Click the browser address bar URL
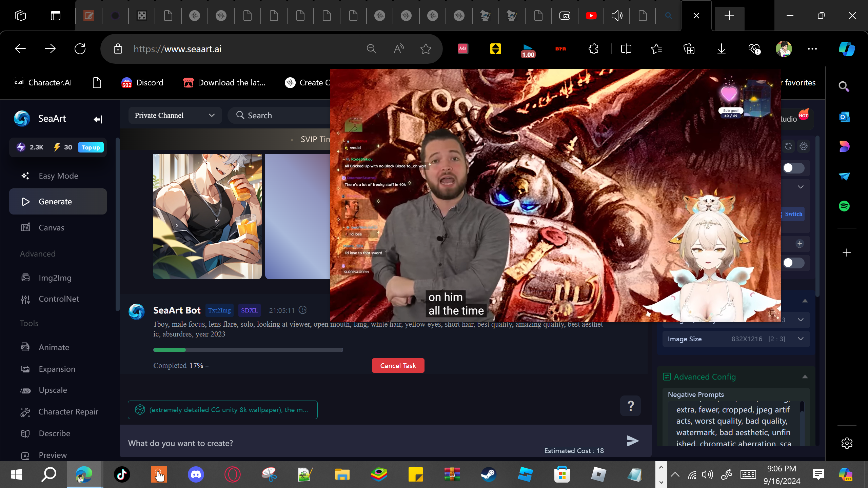This screenshot has width=868, height=488. pyautogui.click(x=178, y=49)
